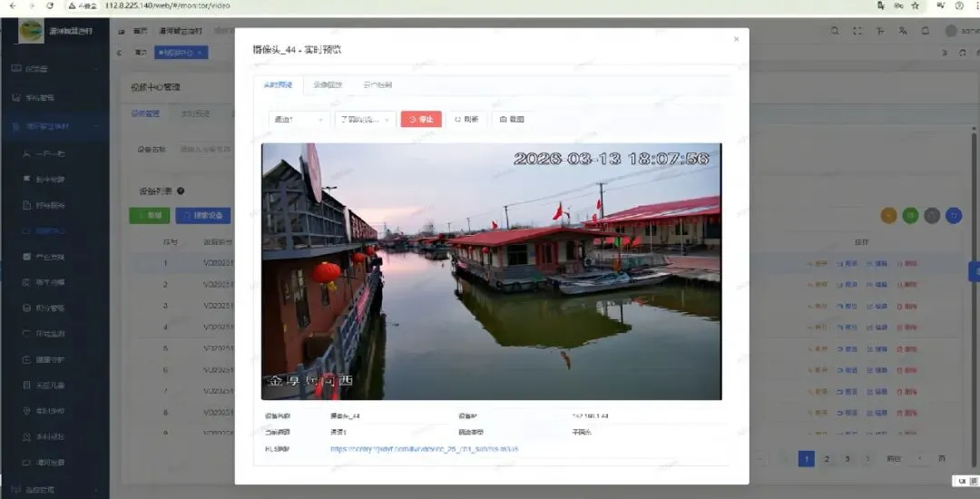Image resolution: width=980 pixels, height=499 pixels.
Task: Select the first live preview dialog tab
Action: [279, 85]
